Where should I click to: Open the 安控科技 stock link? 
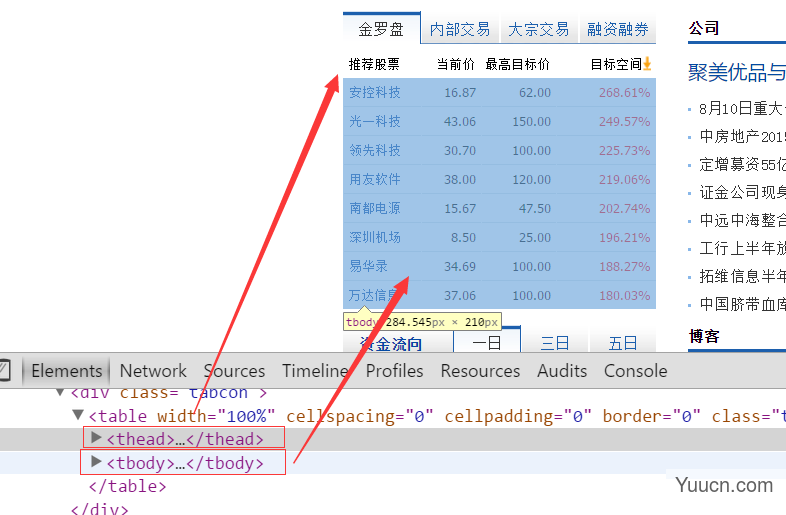tap(374, 92)
